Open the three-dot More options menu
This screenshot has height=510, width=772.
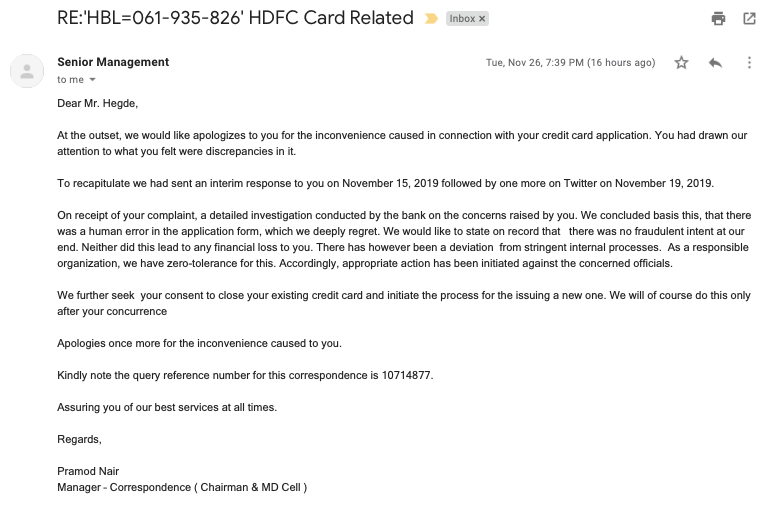pyautogui.click(x=749, y=62)
